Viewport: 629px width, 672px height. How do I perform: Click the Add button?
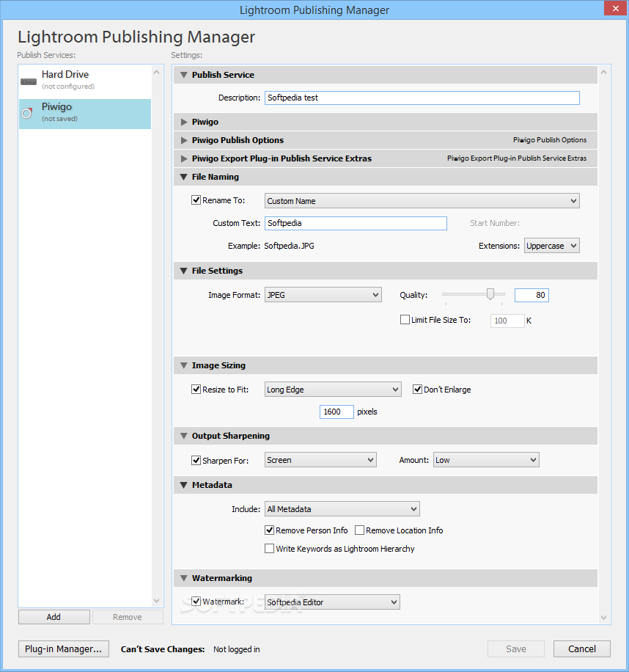[54, 617]
